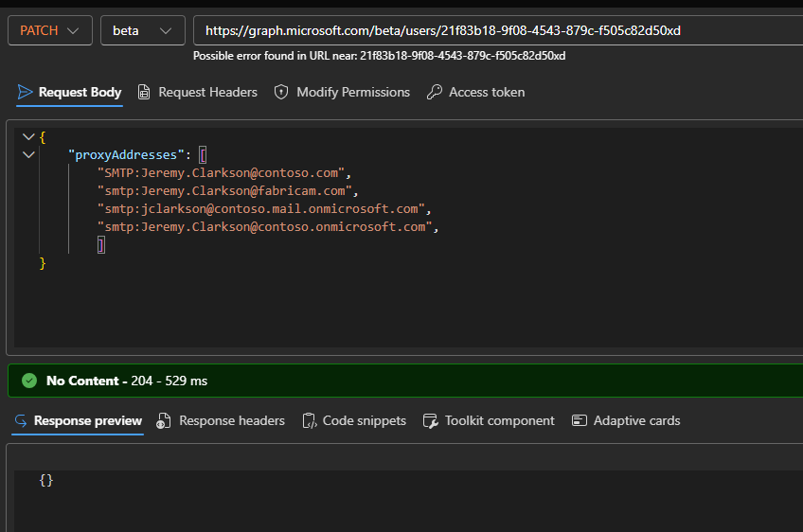
Task: Click the Adaptive cards icon
Action: pos(580,420)
